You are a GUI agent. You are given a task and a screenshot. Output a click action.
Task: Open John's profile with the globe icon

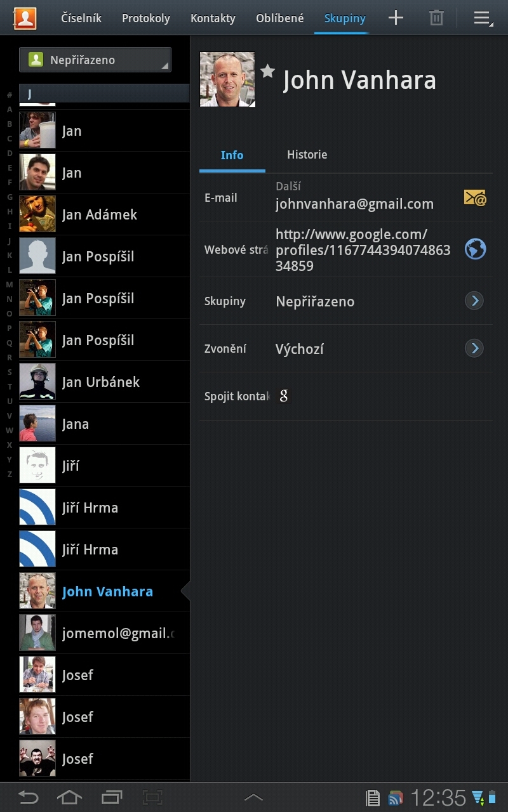475,249
